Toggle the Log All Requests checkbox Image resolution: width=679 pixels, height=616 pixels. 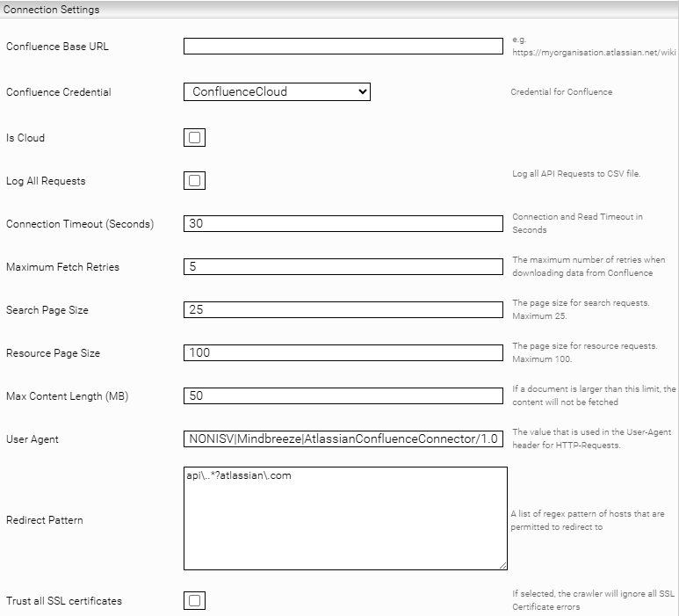194,181
